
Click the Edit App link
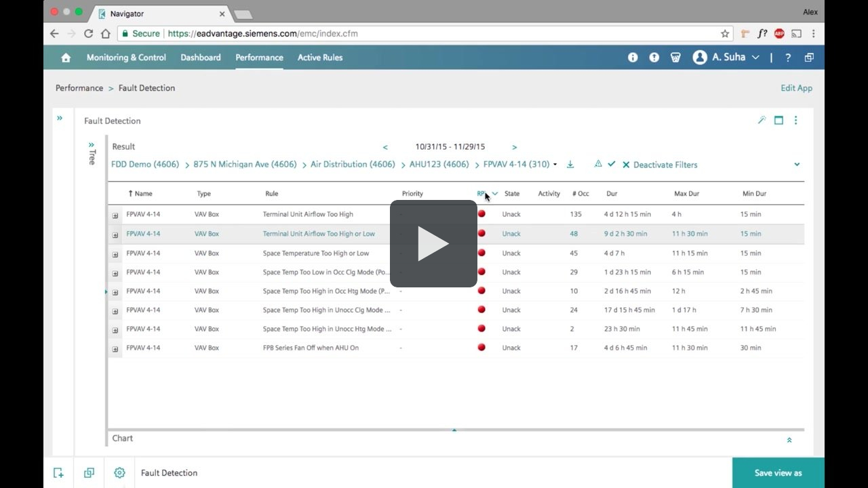(796, 88)
